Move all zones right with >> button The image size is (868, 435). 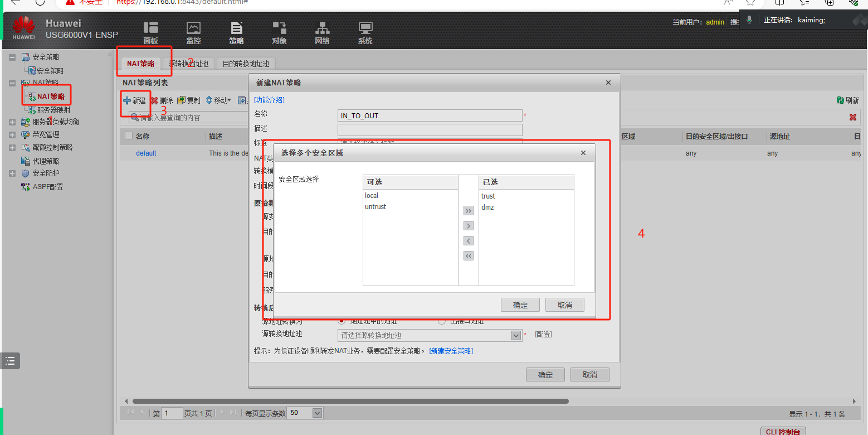[469, 211]
